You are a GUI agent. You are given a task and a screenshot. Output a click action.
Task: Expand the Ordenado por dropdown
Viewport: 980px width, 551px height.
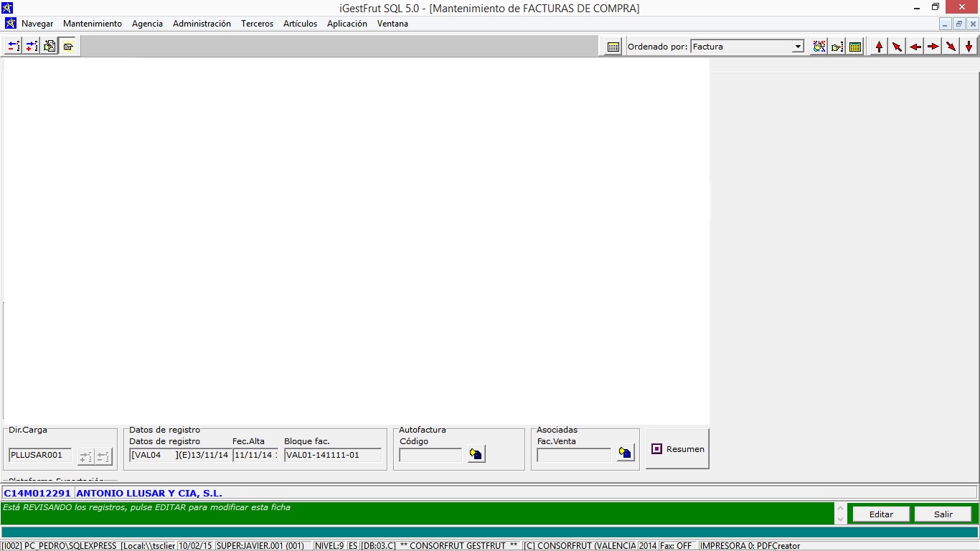click(x=797, y=47)
